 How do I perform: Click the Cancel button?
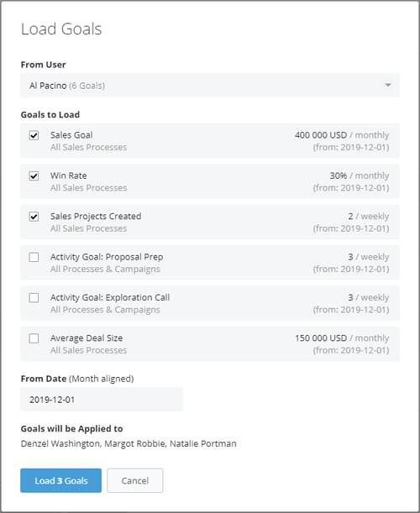135,480
